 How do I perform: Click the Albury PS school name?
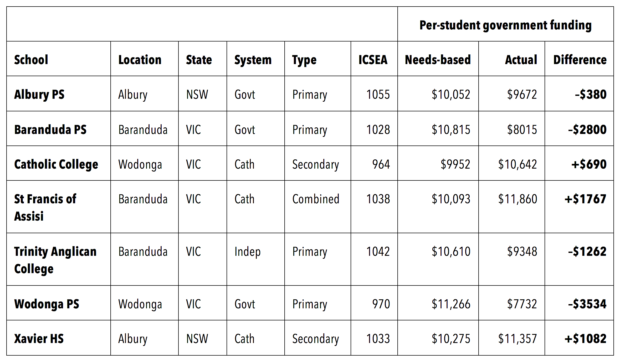[x=39, y=95]
